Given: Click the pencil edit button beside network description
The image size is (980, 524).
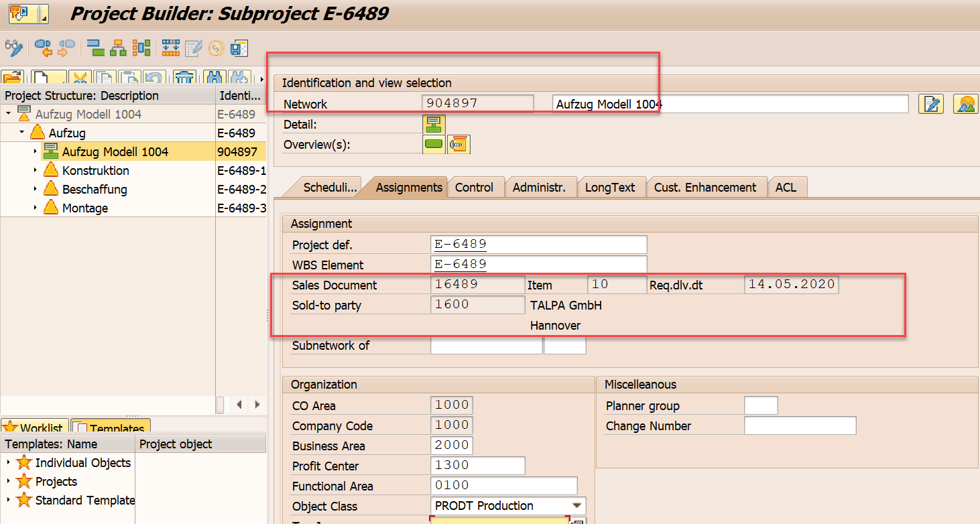Looking at the screenshot, I should tap(931, 103).
